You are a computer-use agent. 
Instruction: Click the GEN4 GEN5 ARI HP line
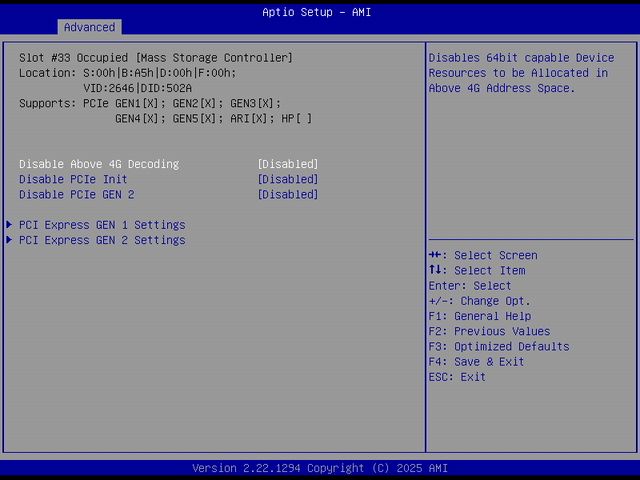[213, 119]
